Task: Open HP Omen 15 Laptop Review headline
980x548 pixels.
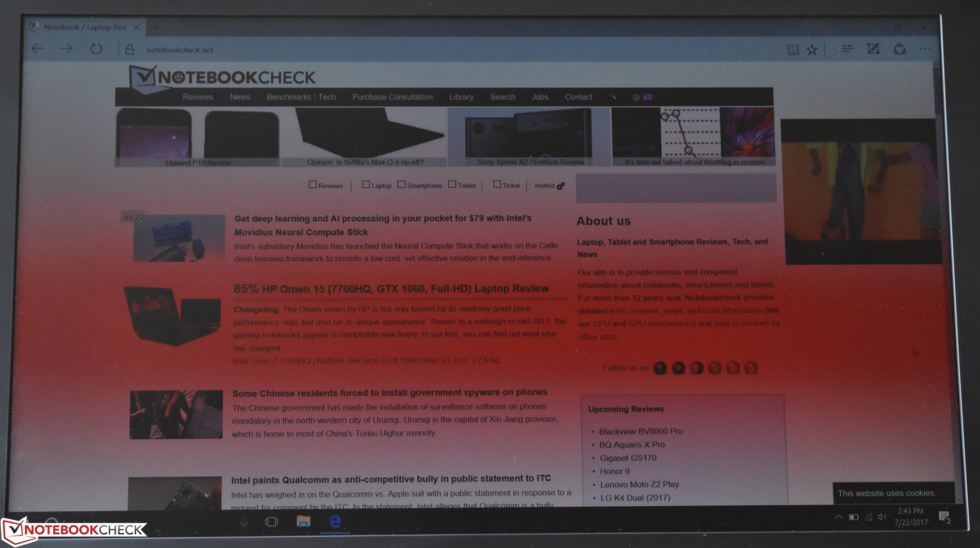Action: click(x=391, y=288)
